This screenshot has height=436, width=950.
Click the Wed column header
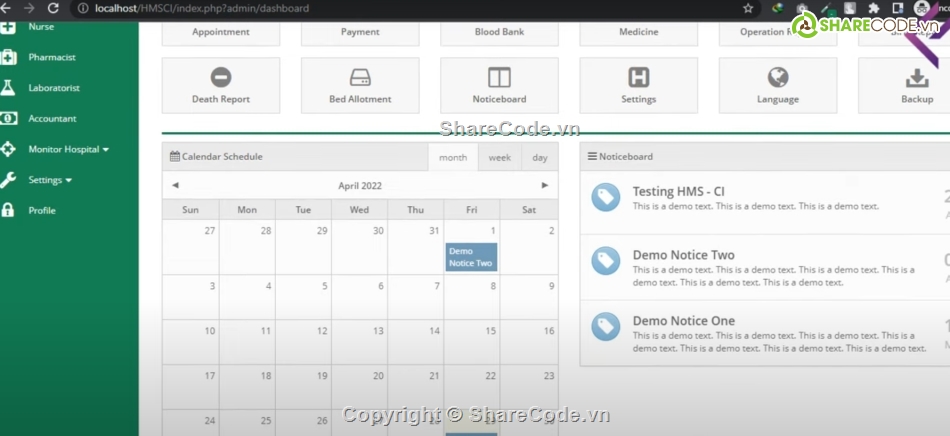(359, 210)
